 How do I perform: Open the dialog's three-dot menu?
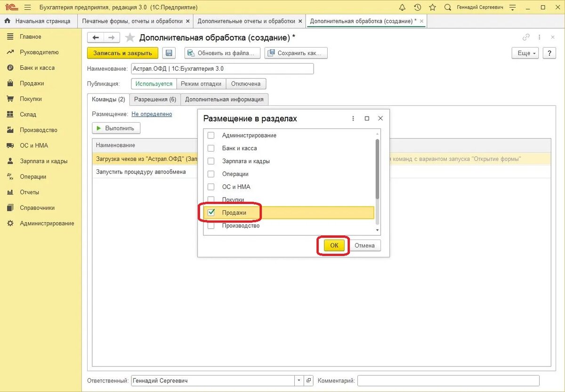(353, 119)
